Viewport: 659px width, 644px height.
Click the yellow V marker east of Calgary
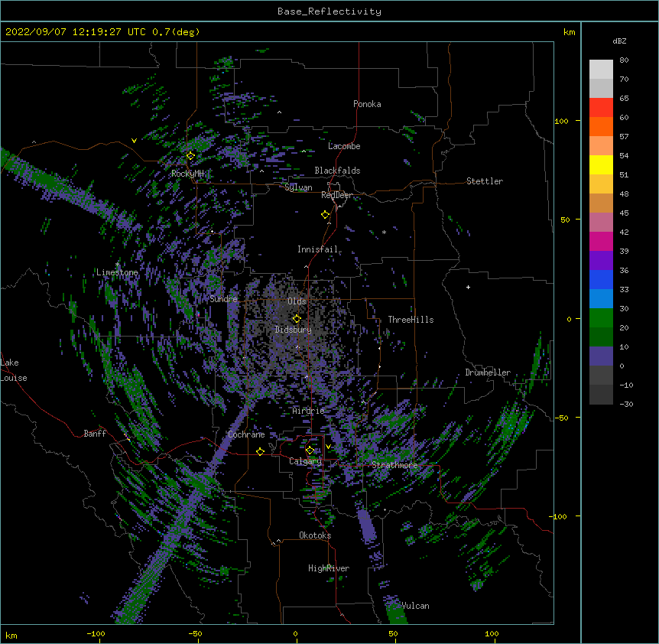[328, 447]
